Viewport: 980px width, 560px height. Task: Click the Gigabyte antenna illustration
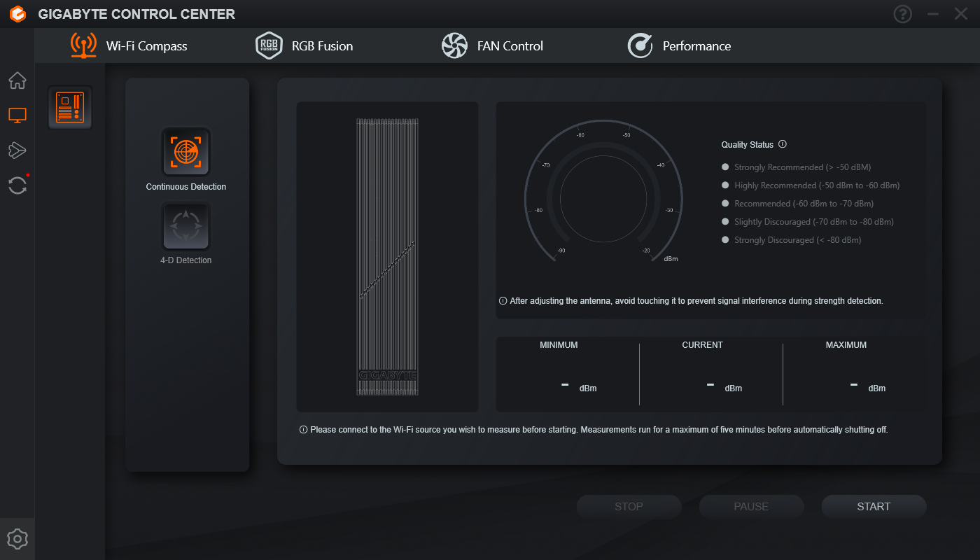point(387,257)
